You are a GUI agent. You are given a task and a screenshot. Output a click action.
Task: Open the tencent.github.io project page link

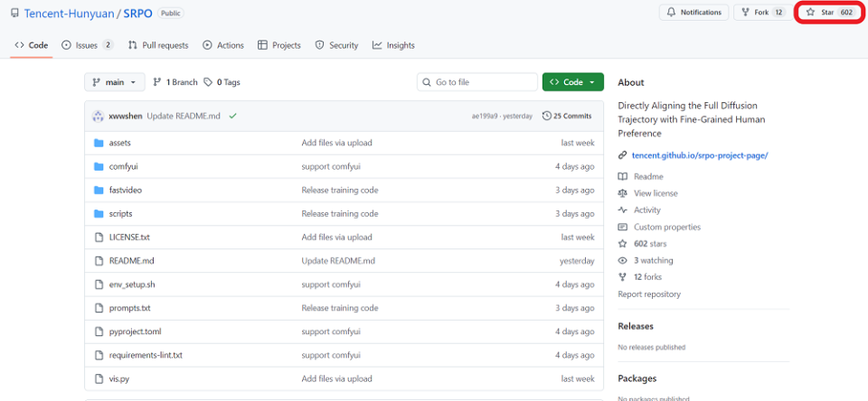pyautogui.click(x=700, y=155)
